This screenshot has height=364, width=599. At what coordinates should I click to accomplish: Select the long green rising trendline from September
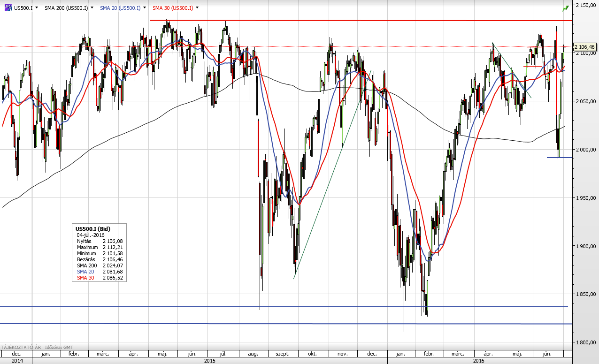tap(332, 175)
